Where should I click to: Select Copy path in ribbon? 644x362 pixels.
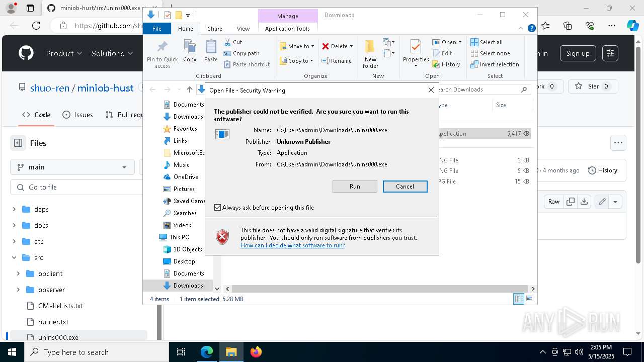tap(242, 53)
